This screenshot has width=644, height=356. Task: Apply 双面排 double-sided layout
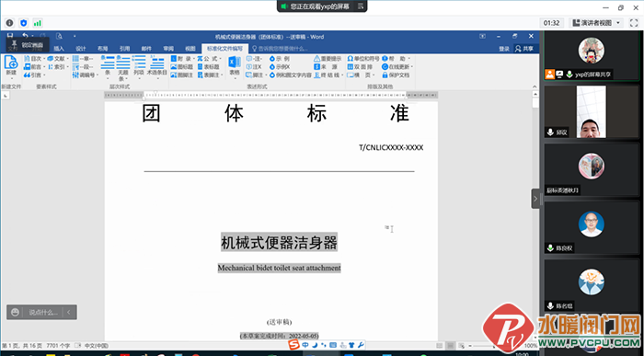pos(360,66)
